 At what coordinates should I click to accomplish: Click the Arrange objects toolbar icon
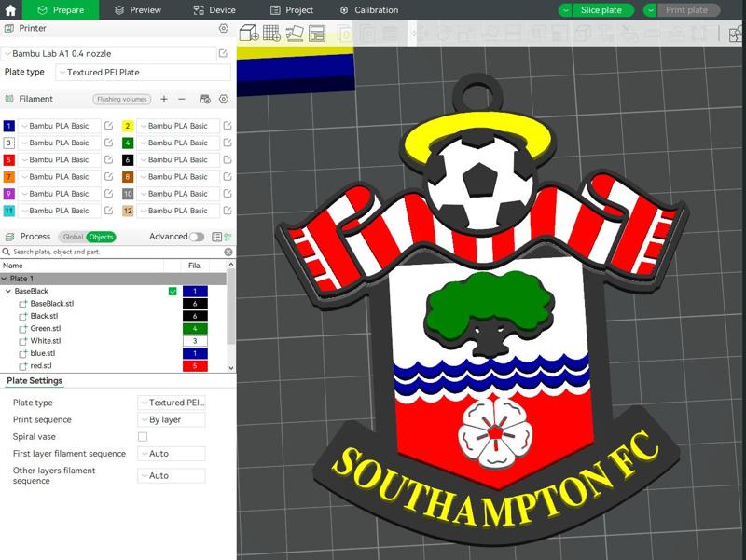tap(319, 33)
